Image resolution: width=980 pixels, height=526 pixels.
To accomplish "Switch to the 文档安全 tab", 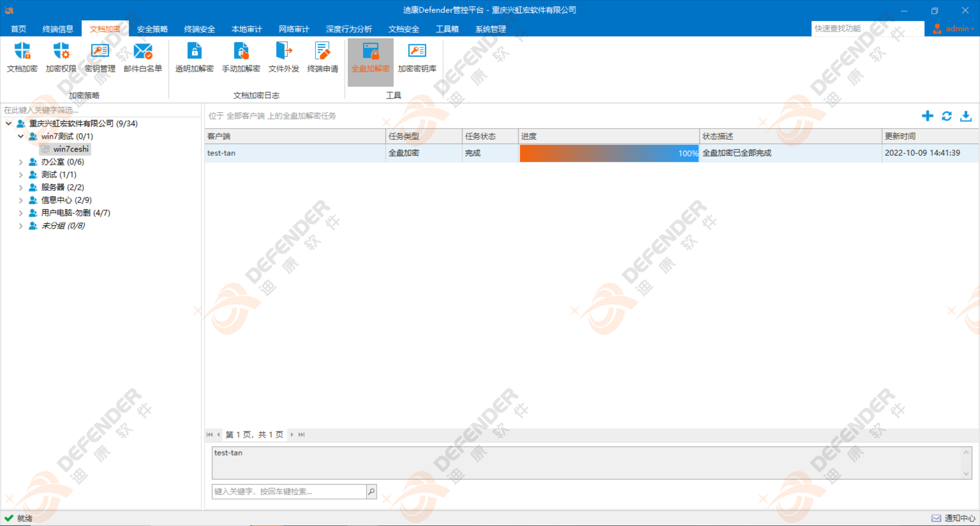I will point(404,29).
